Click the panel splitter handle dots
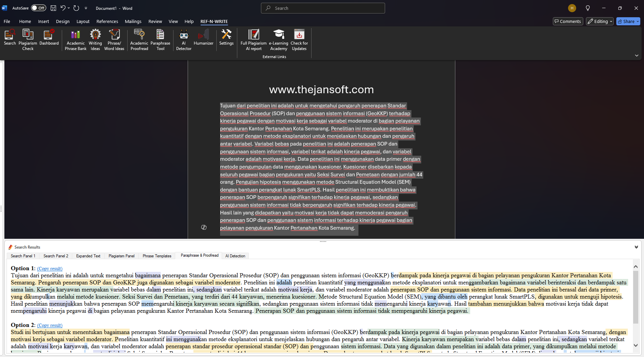Viewport: 644px width, 357px height. (323, 241)
